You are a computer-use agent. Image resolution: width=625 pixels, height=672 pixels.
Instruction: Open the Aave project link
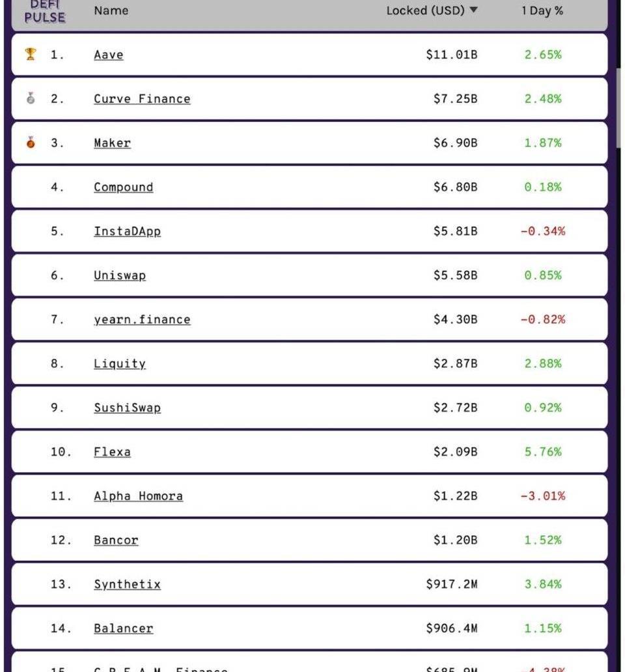(108, 55)
